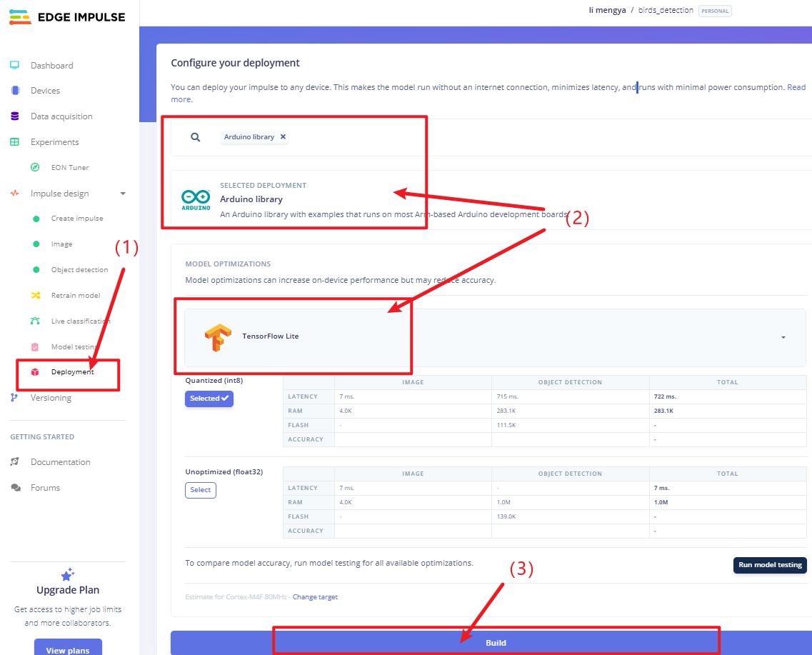Select the Arduino library deployment card

491,200
